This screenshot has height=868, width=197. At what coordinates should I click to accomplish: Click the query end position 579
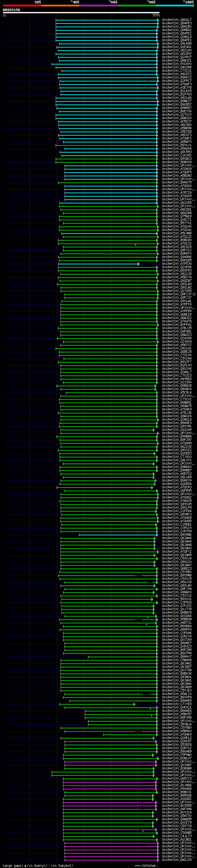[155, 15]
